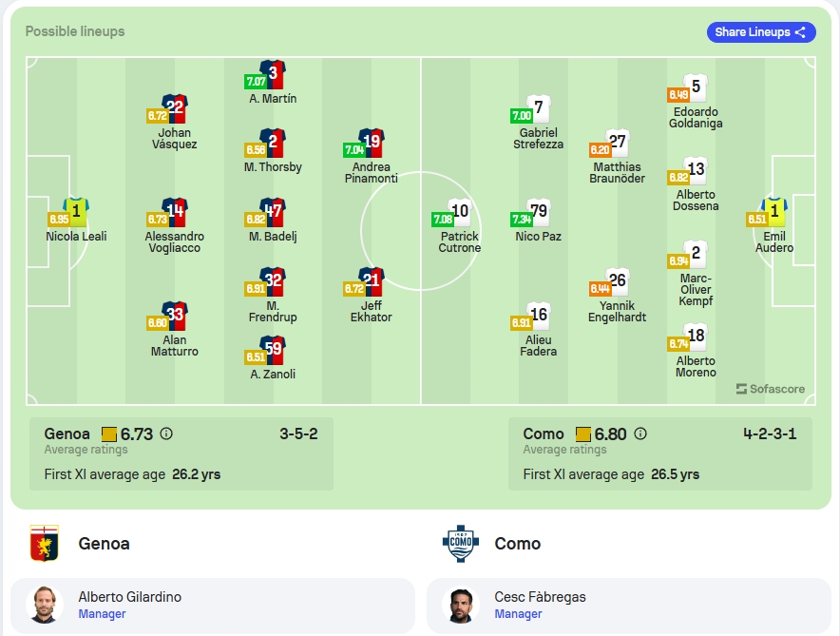Click Genoa yellow rating color box
Viewport: 840px width, 636px height.
pyautogui.click(x=109, y=434)
